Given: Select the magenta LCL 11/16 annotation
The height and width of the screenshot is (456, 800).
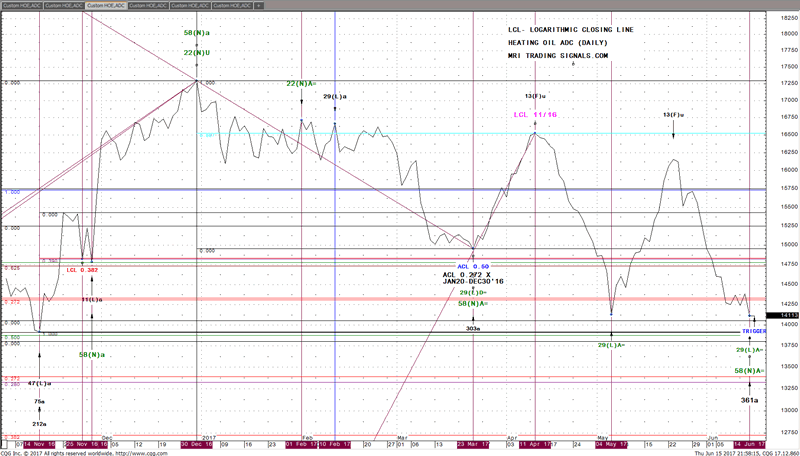Looking at the screenshot, I should coord(534,115).
